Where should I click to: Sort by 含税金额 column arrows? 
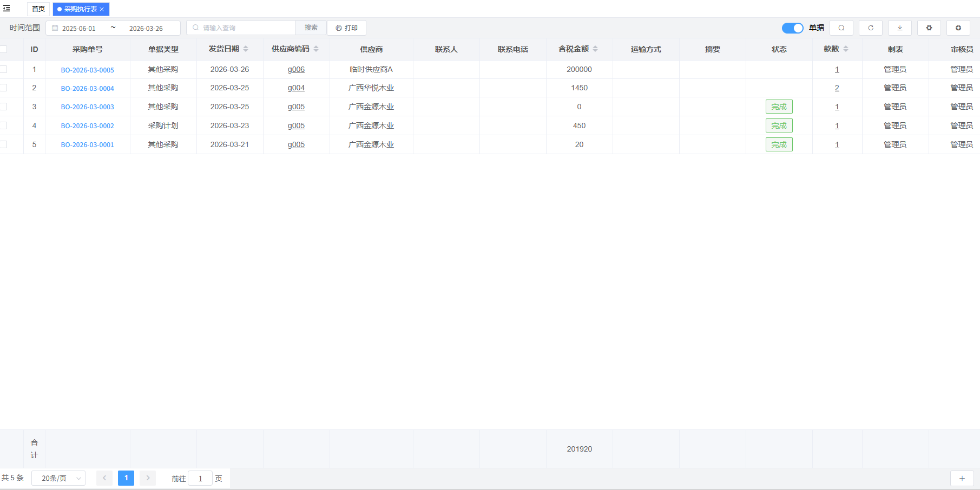click(x=595, y=49)
